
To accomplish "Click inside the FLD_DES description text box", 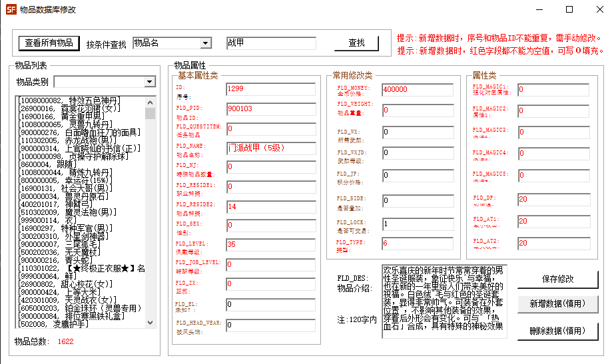I will tap(444, 301).
